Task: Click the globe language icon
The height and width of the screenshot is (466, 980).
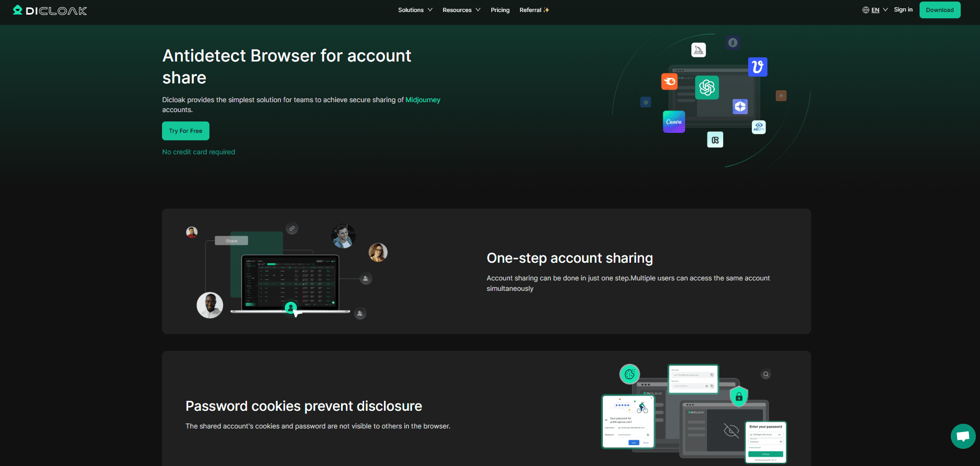Action: pyautogui.click(x=866, y=10)
